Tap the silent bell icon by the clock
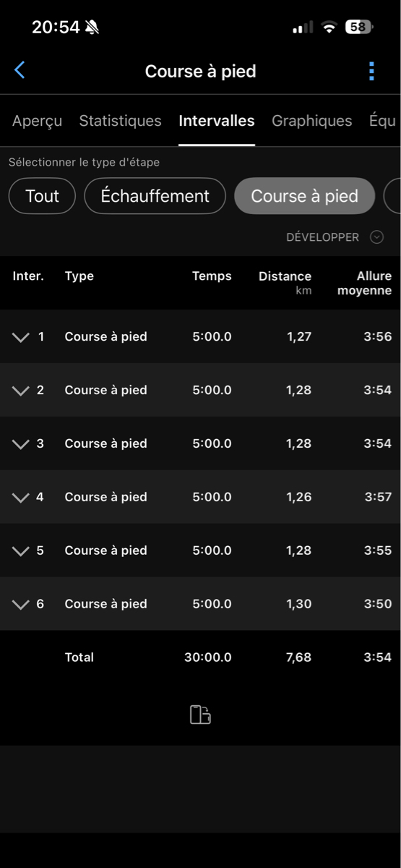401x868 pixels. coord(92,27)
